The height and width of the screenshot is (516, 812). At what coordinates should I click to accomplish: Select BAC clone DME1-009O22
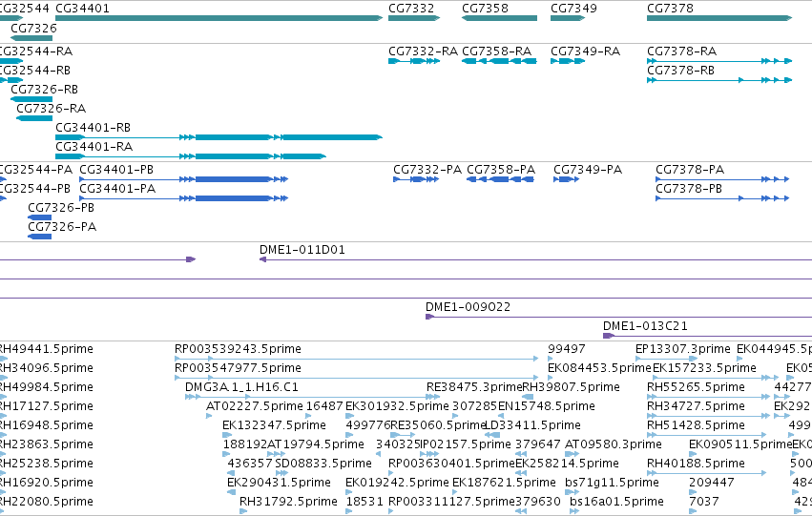click(619, 317)
